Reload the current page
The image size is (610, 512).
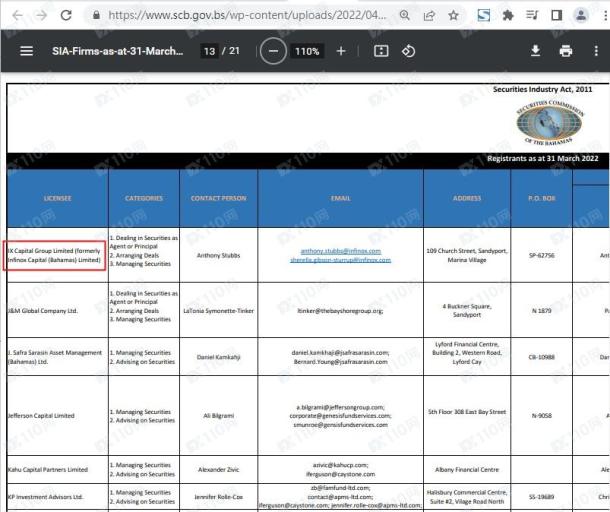[66, 15]
